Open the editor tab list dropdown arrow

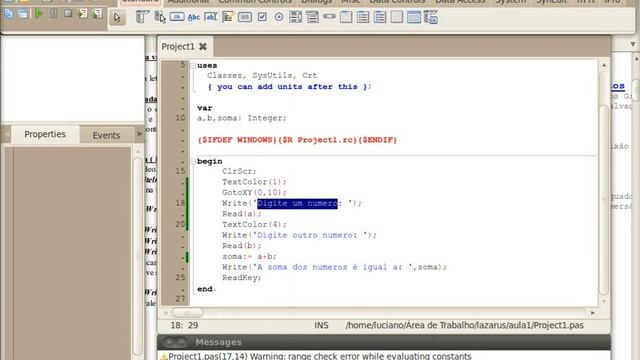click(x=633, y=44)
